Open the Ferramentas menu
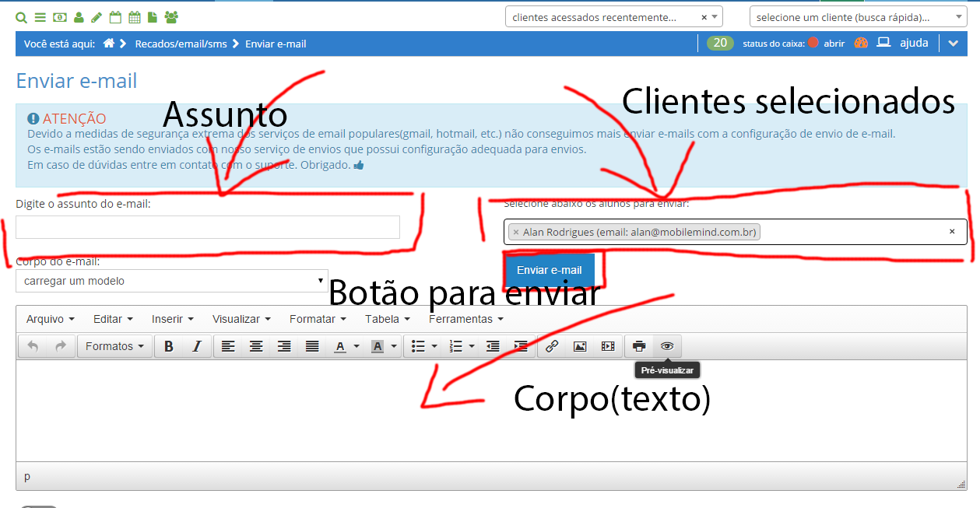980x508 pixels. 465,319
